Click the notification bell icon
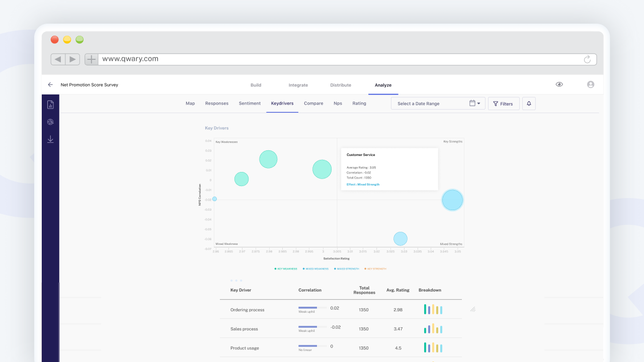Screen dimensions: 644x362 529,104
